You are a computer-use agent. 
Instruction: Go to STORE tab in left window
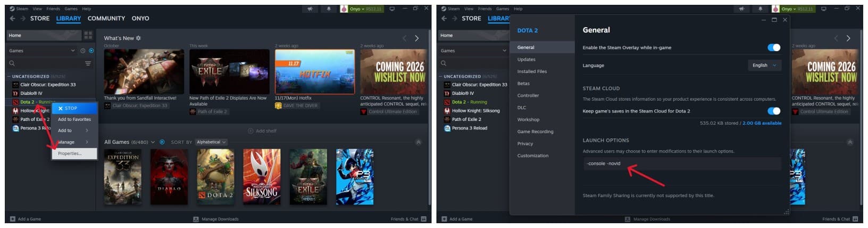click(x=40, y=18)
